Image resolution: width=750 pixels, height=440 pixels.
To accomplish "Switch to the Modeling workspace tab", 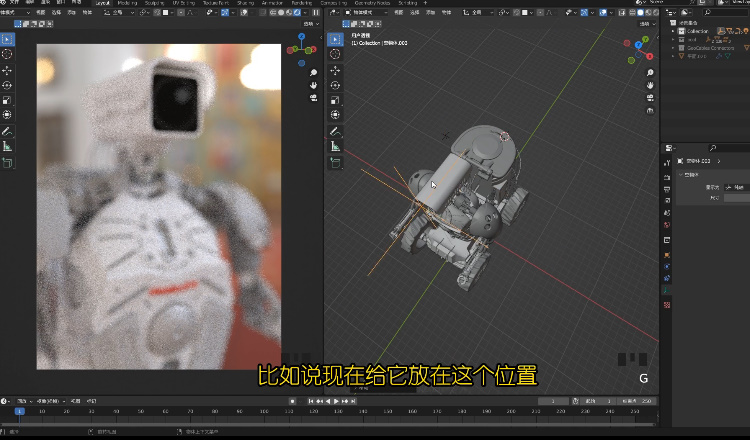I will pos(128,3).
